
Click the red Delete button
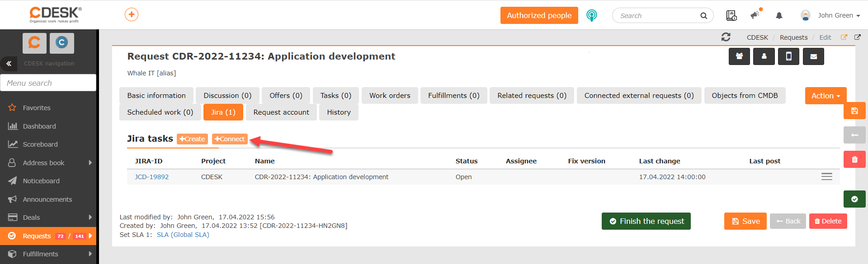point(828,221)
